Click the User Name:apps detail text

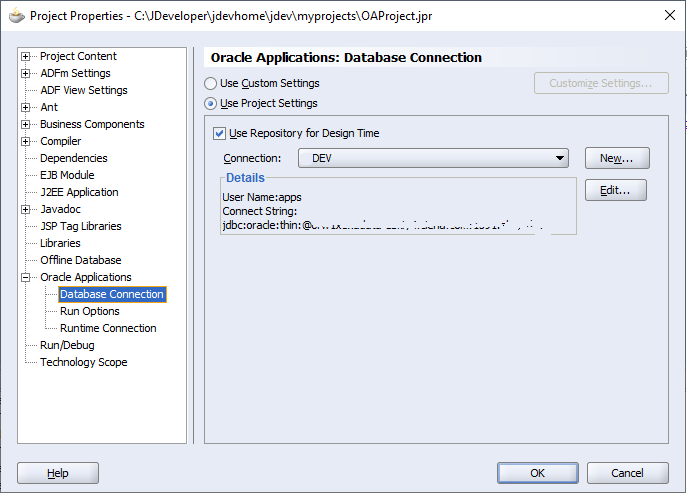tap(262, 197)
